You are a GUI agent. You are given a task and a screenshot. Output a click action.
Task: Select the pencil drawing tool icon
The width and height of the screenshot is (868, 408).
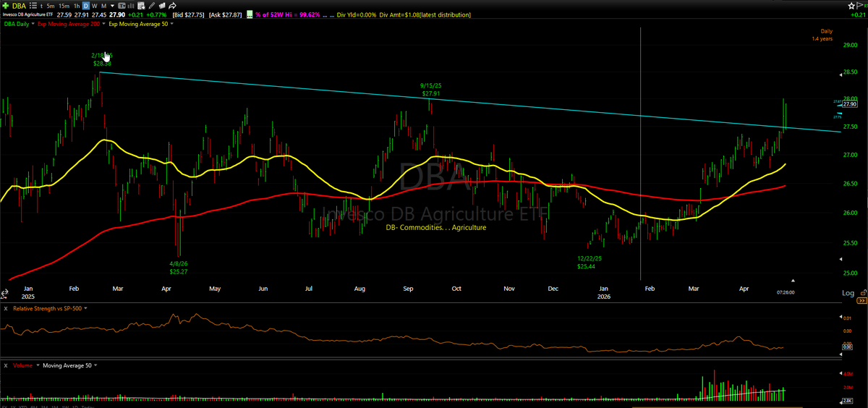151,6
